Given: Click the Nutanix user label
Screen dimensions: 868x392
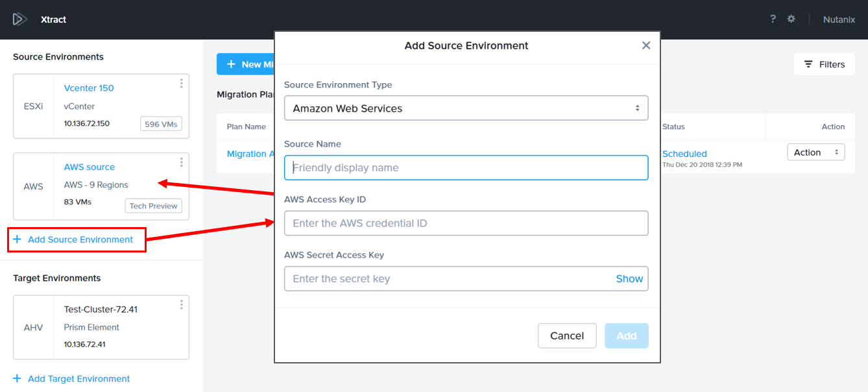Looking at the screenshot, I should tap(839, 19).
